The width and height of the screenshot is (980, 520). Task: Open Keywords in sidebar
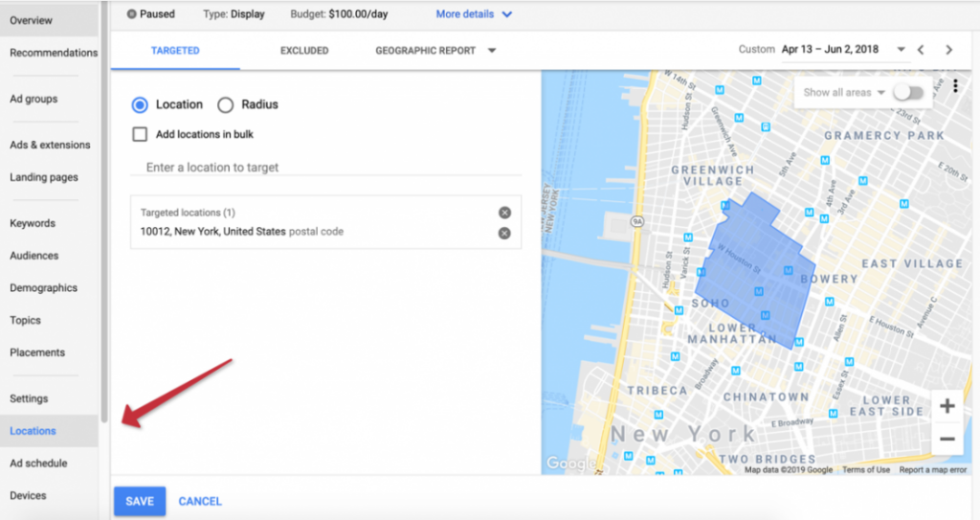point(33,223)
